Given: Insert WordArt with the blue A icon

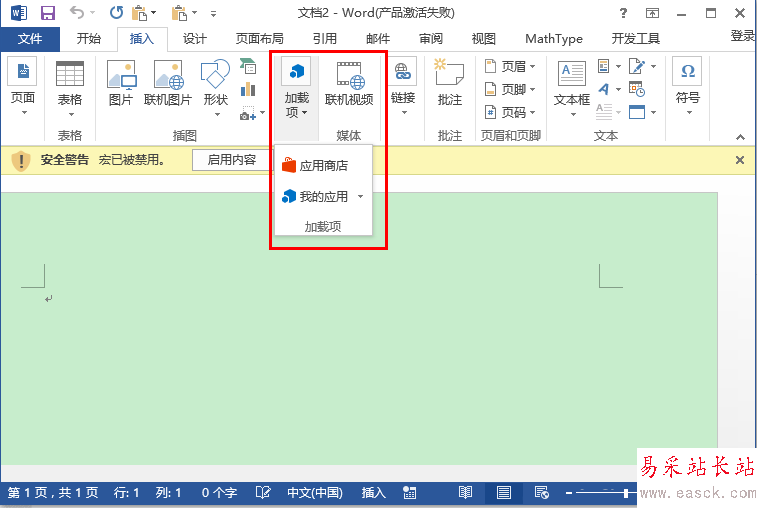Looking at the screenshot, I should click(603, 89).
